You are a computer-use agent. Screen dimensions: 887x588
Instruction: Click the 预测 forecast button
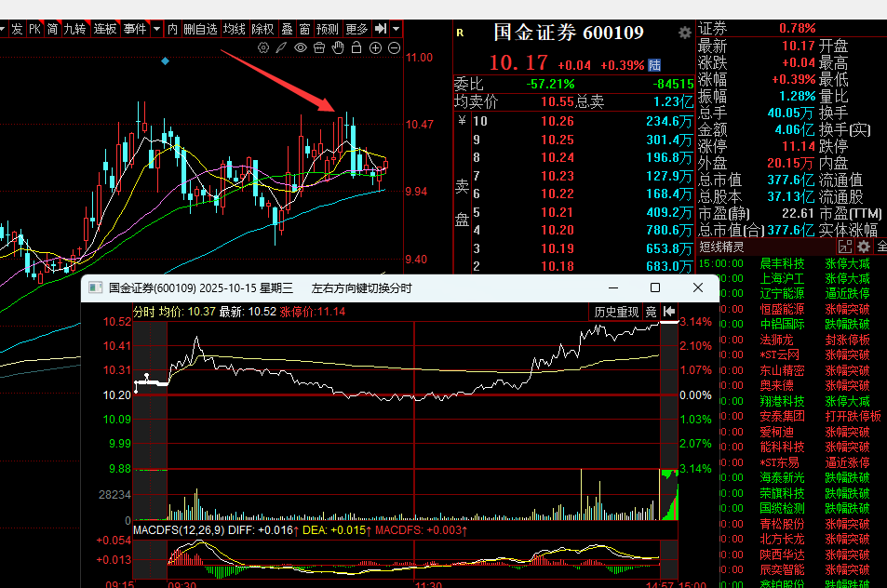click(327, 29)
